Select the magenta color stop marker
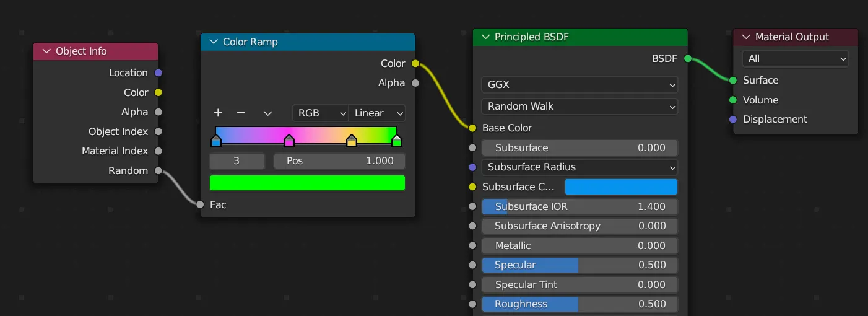The width and height of the screenshot is (868, 316). pyautogui.click(x=289, y=142)
